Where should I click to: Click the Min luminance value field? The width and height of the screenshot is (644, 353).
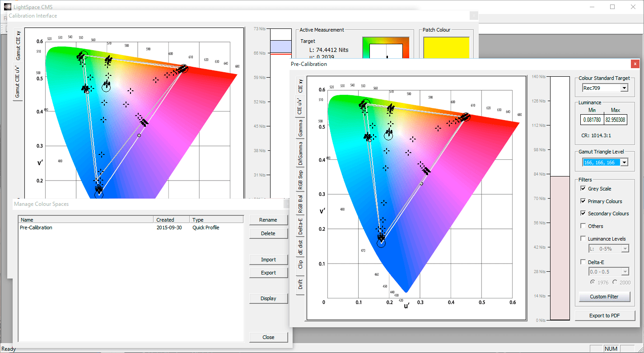click(x=592, y=121)
